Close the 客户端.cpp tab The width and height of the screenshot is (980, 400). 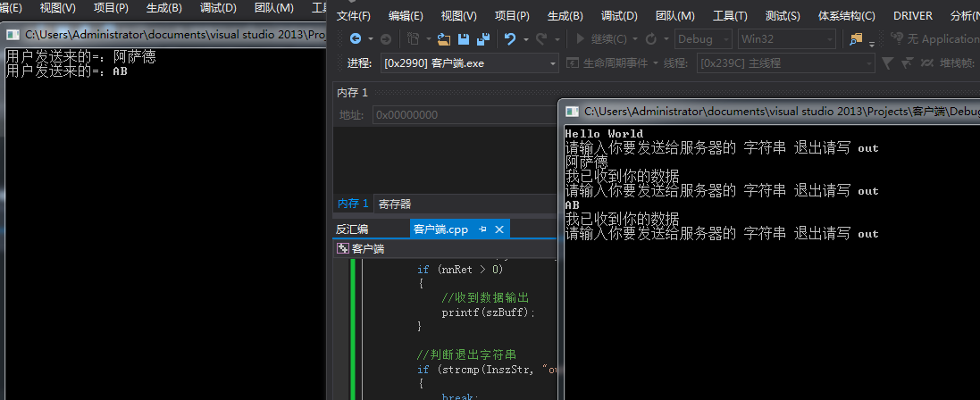coord(498,229)
